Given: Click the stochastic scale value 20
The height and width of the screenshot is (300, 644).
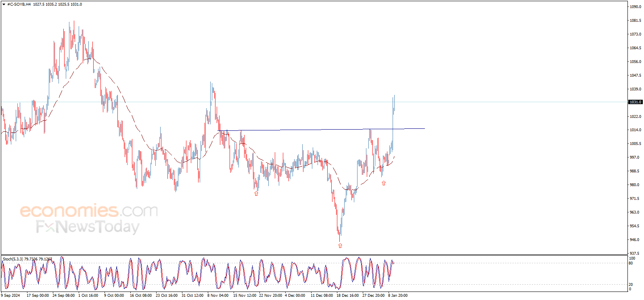Looking at the screenshot, I should coord(631,285).
